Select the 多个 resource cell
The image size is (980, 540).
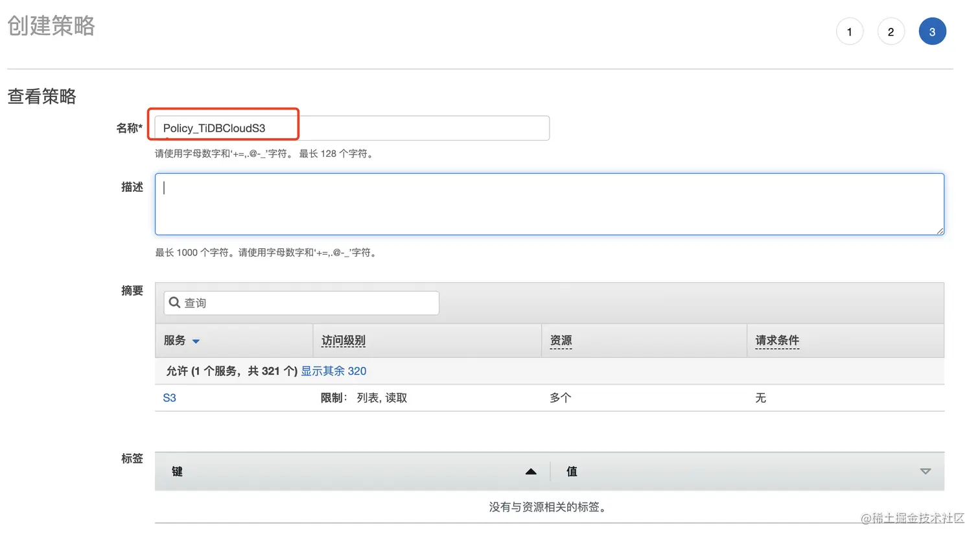[561, 397]
